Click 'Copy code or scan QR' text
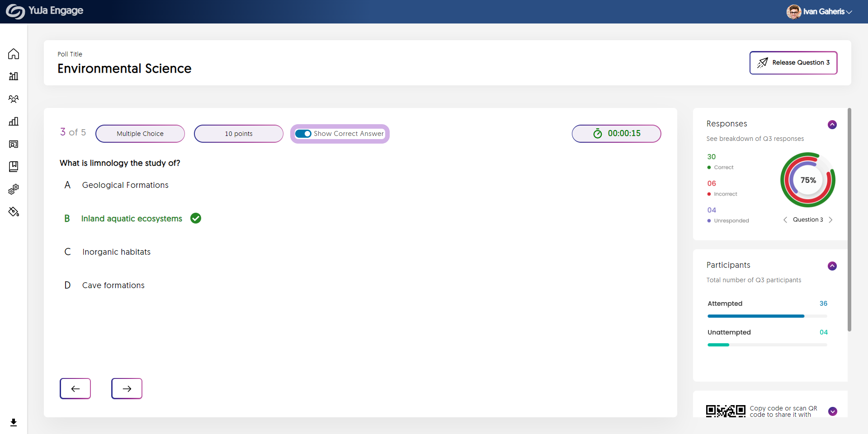Image resolution: width=868 pixels, height=434 pixels. tap(783, 408)
